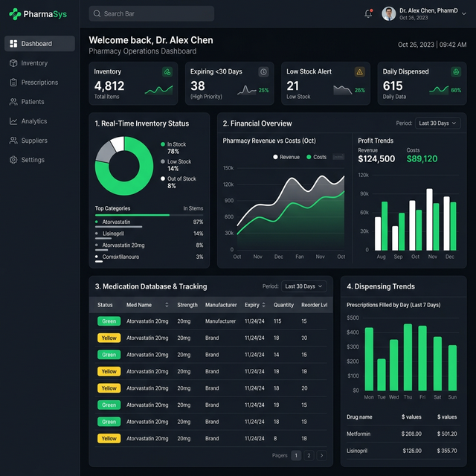Image resolution: width=476 pixels, height=476 pixels.
Task: Expand the user account menu chevron
Action: coord(464,13)
